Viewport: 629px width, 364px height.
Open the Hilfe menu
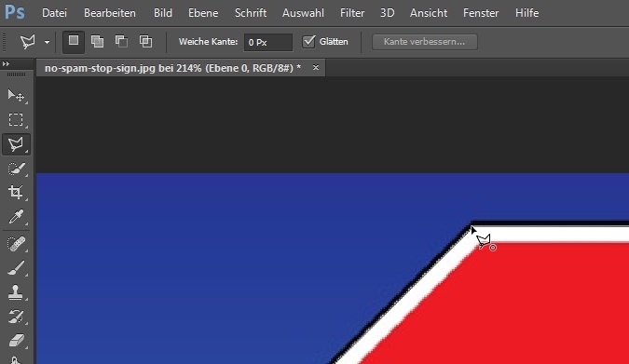point(526,13)
